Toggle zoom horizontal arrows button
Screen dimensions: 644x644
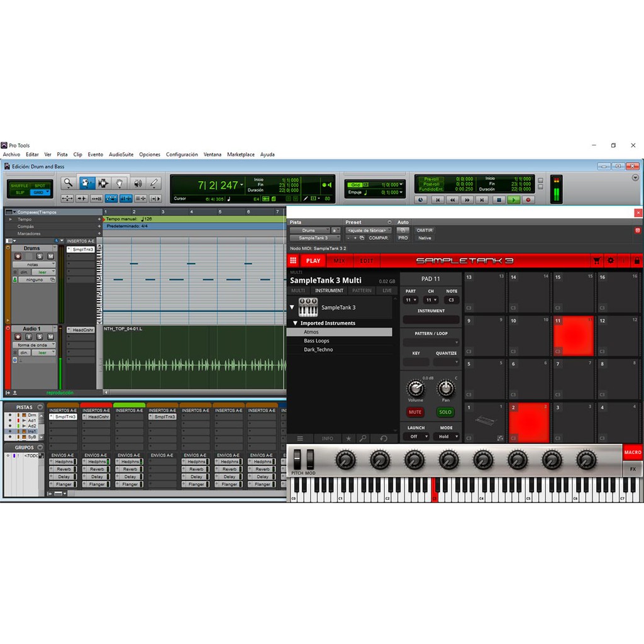(67, 199)
